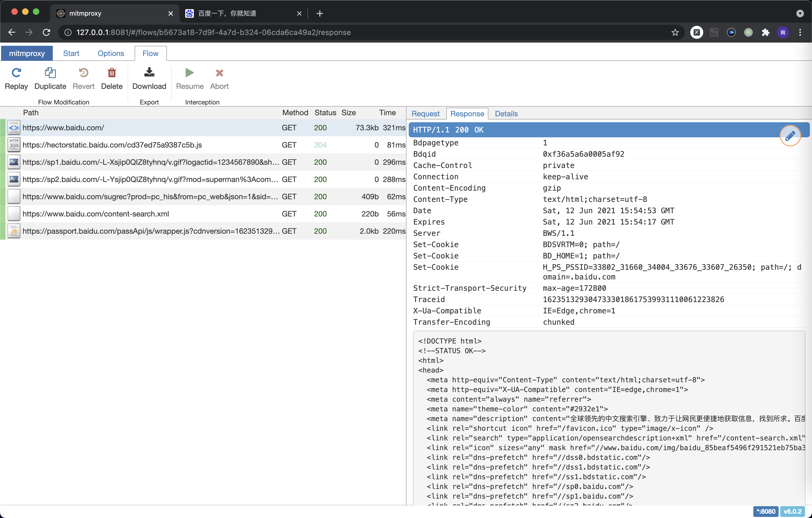The height and width of the screenshot is (518, 812).
Task: Click the Revert flow icon
Action: pos(83,73)
